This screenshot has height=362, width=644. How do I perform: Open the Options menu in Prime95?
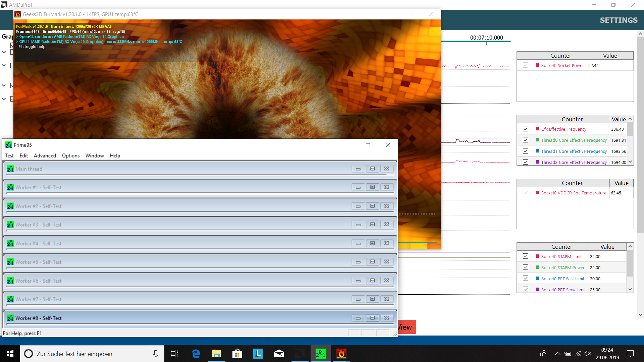point(70,156)
